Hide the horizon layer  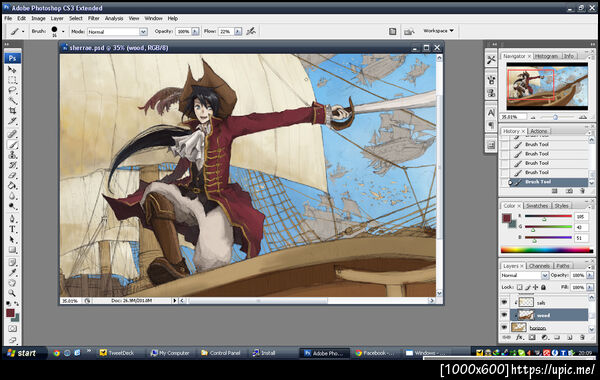504,328
